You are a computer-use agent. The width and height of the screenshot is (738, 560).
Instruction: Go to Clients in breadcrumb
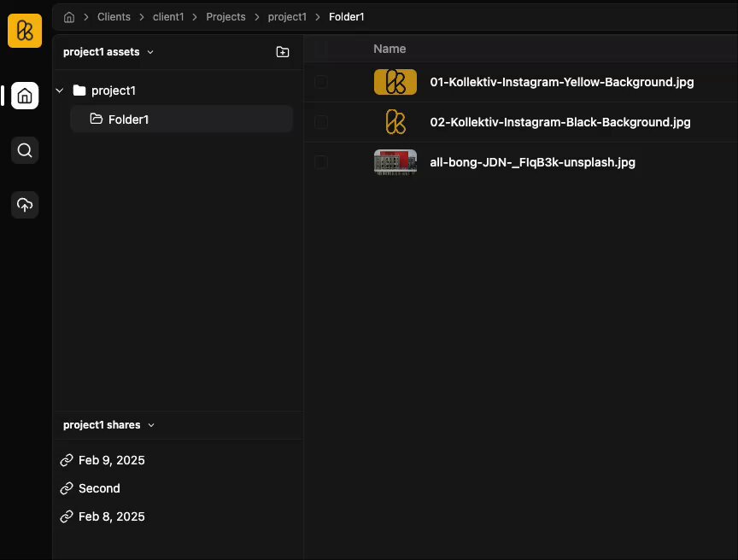click(114, 17)
